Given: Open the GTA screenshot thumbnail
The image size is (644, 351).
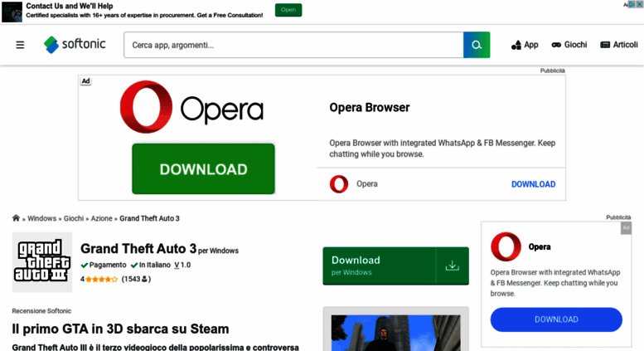Looking at the screenshot, I should (x=396, y=333).
